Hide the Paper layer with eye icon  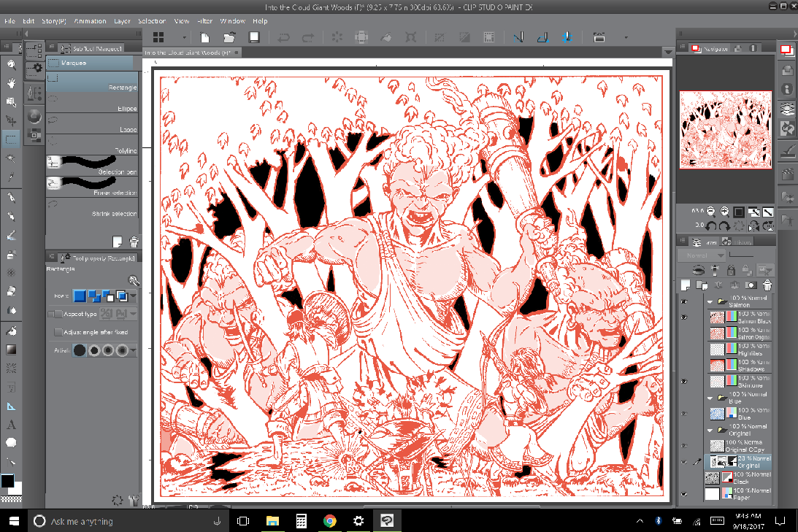[685, 494]
